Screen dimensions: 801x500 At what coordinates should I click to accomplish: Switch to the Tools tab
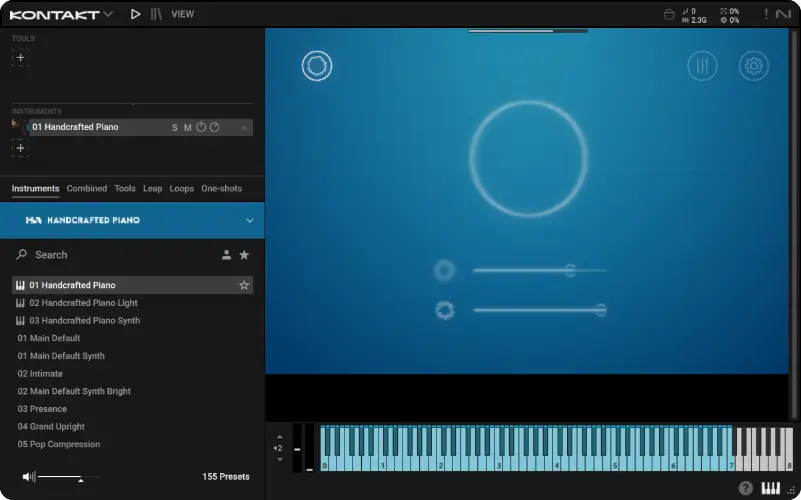click(x=125, y=188)
